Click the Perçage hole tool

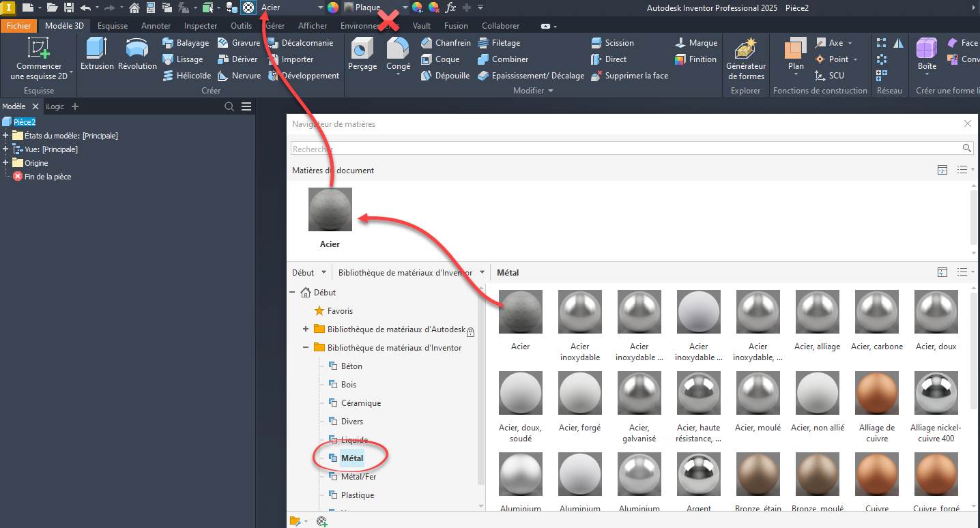[362, 55]
